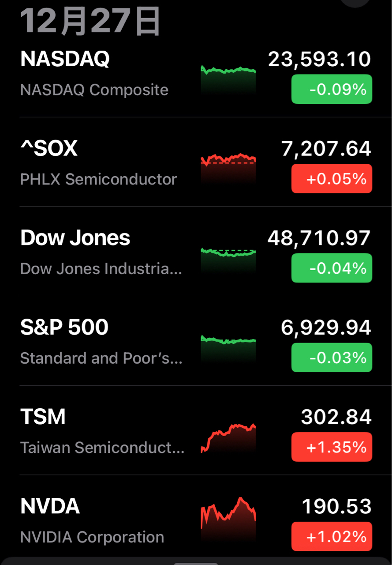Open the ^SOX sparkline chart
The width and height of the screenshot is (392, 565).
(228, 169)
